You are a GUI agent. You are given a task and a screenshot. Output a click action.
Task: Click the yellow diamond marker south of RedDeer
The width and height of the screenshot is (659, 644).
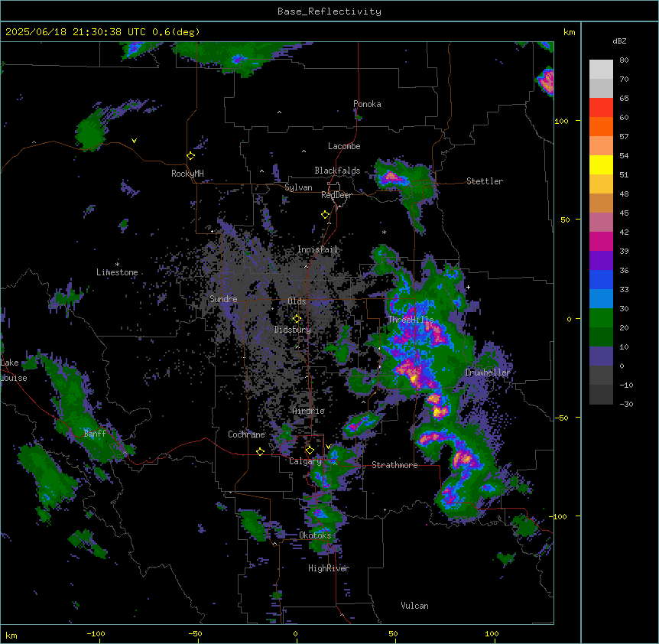point(325,215)
